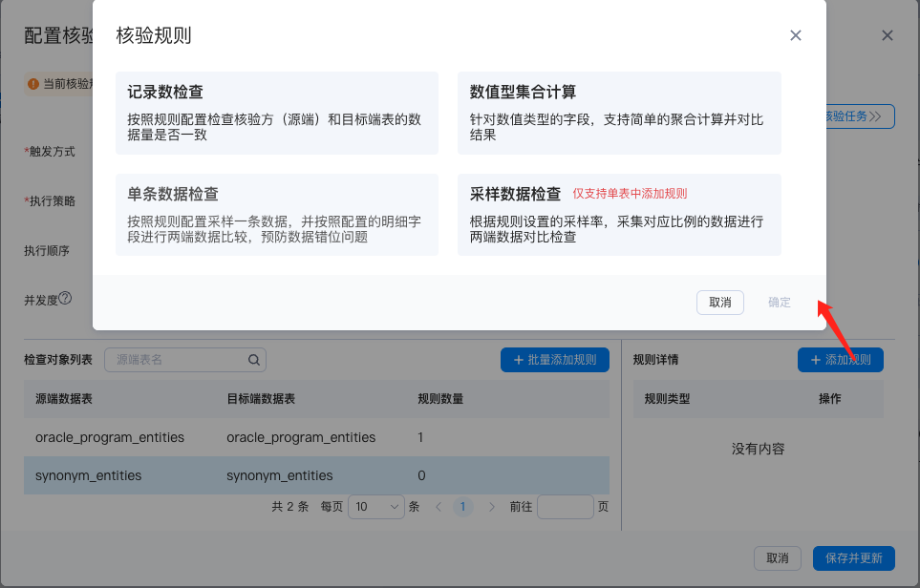Click the oracle_program_entities target table cell

pos(301,437)
